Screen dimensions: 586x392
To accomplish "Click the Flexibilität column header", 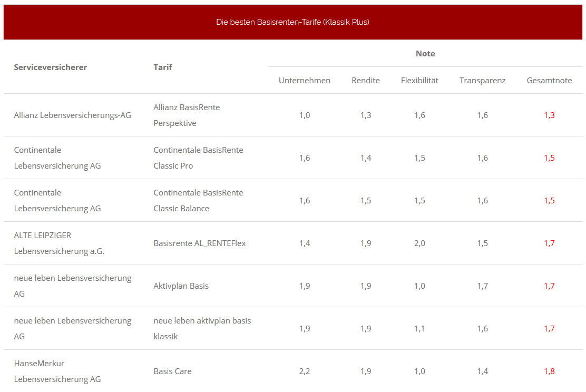I will pyautogui.click(x=419, y=80).
